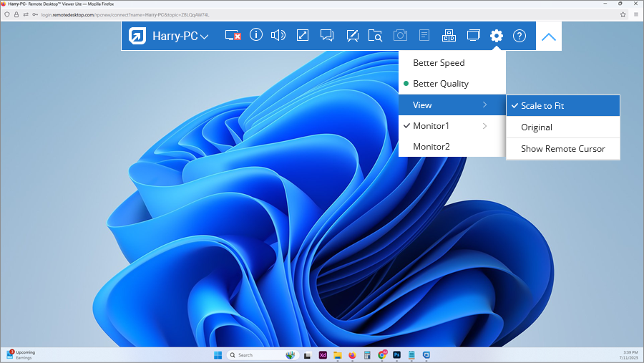Toggle remote sound speaker icon

coord(278,36)
